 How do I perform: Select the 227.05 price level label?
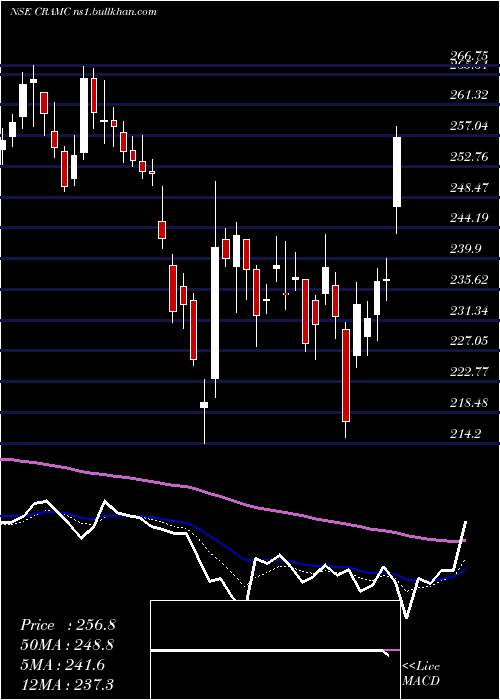pos(469,341)
